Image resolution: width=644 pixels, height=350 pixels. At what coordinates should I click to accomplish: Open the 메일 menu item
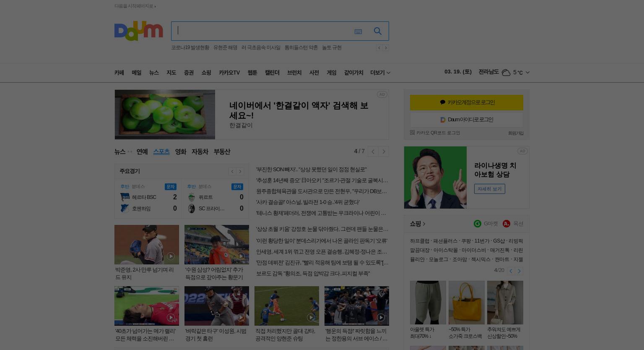pos(136,73)
